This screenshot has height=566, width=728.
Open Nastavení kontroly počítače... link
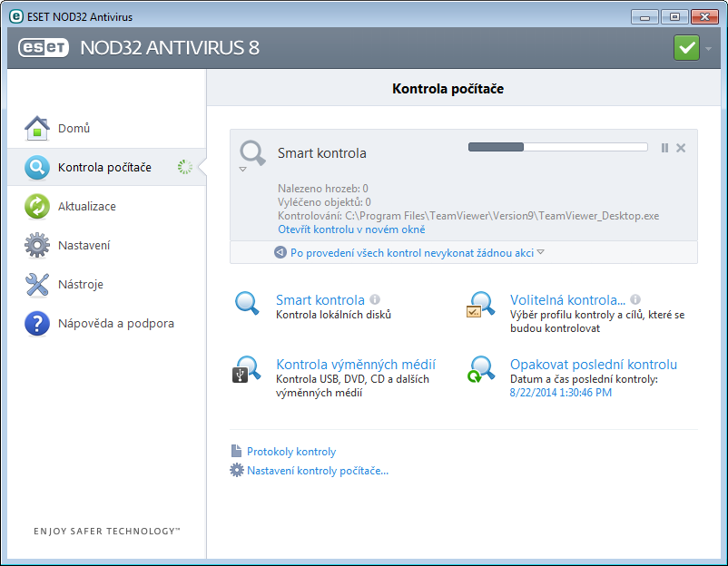pyautogui.click(x=318, y=471)
